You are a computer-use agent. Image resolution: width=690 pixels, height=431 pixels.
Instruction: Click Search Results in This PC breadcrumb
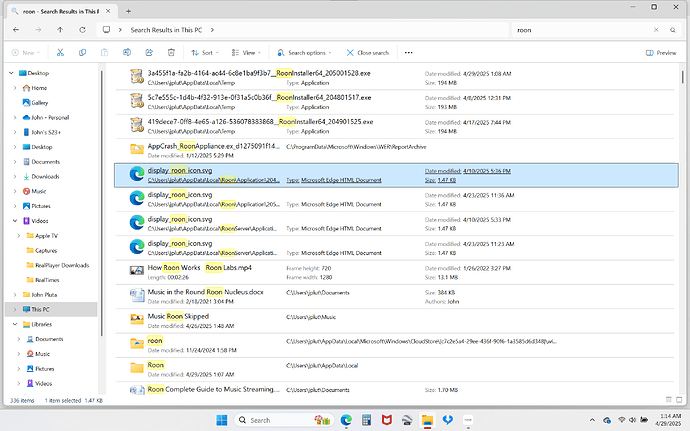pos(166,30)
